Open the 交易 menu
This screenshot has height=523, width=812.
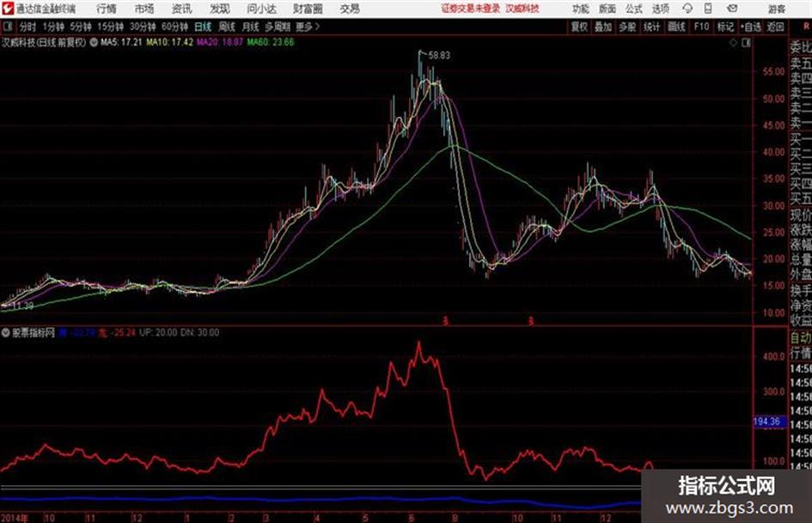350,9
